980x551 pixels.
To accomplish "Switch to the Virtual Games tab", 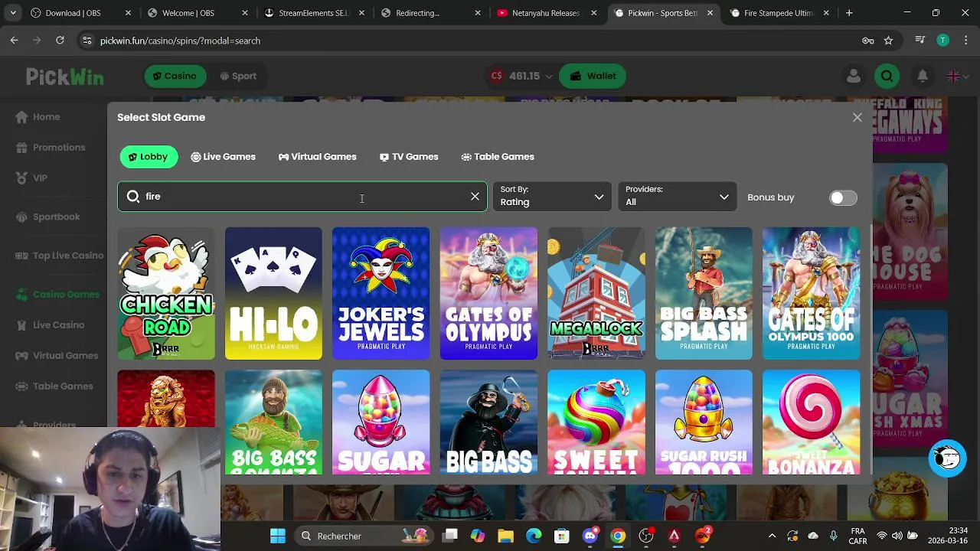I will point(318,157).
